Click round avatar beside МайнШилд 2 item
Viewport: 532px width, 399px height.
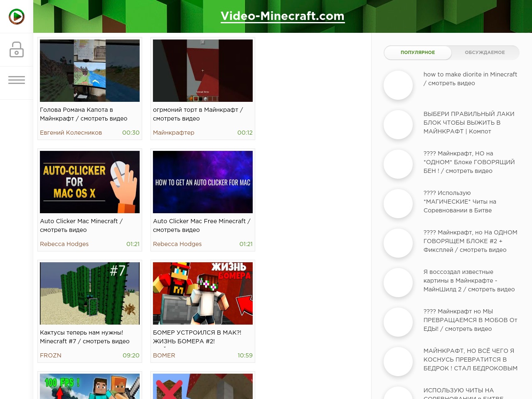(x=398, y=283)
